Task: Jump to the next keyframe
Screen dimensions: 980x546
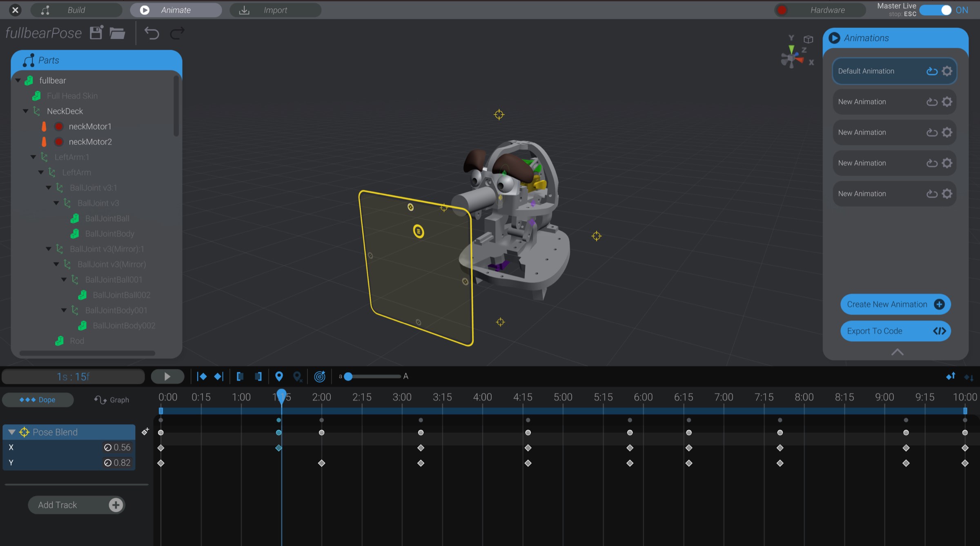Action: point(219,376)
